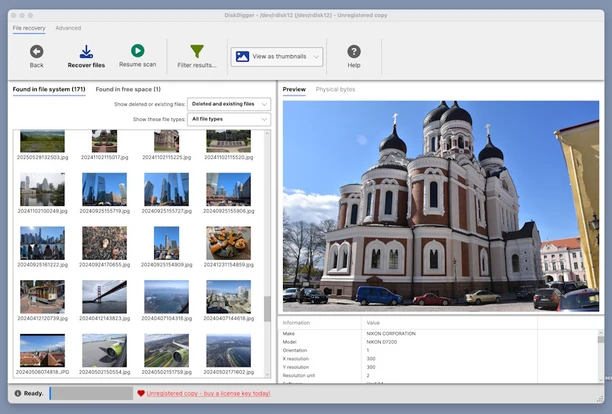Image resolution: width=612 pixels, height=414 pixels.
Task: Click the red heart icon in status bar
Action: 141,393
